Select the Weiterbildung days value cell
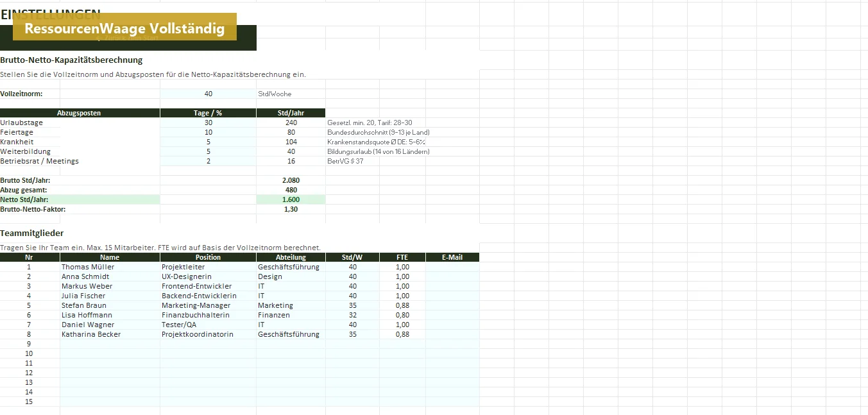This screenshot has width=868, height=415. click(208, 151)
